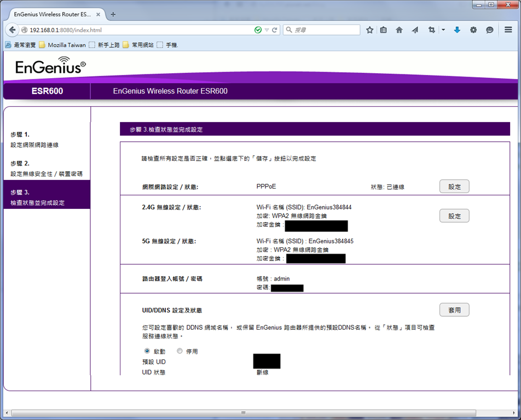The image size is (521, 420).
Task: Go to 步驟 1 設定網際網路連線
Action: click(34, 139)
